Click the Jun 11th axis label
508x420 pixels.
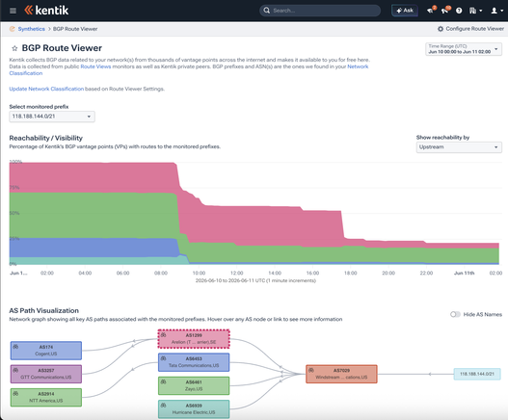click(464, 273)
